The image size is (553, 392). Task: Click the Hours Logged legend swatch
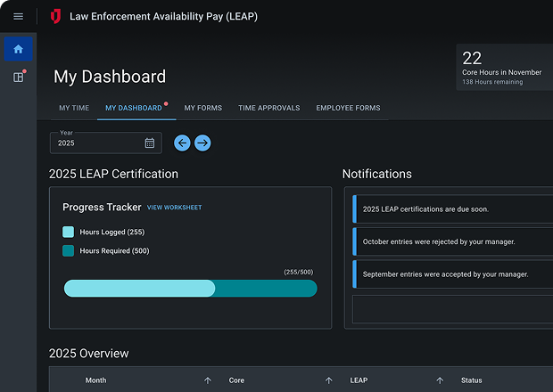[69, 232]
